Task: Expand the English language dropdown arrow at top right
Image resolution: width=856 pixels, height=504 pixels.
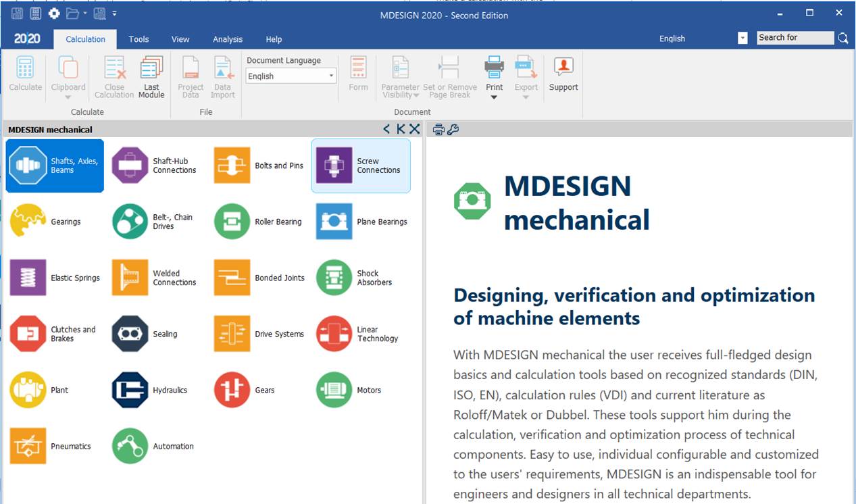Action: coord(742,39)
